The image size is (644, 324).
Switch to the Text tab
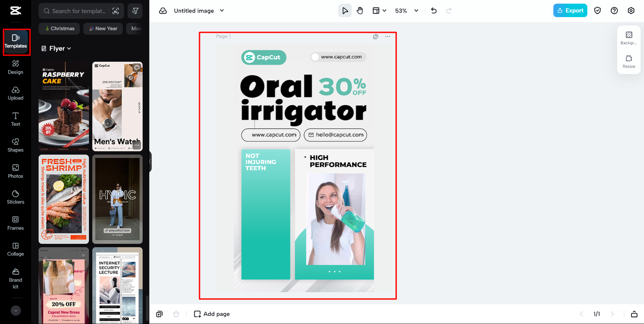coord(16,119)
